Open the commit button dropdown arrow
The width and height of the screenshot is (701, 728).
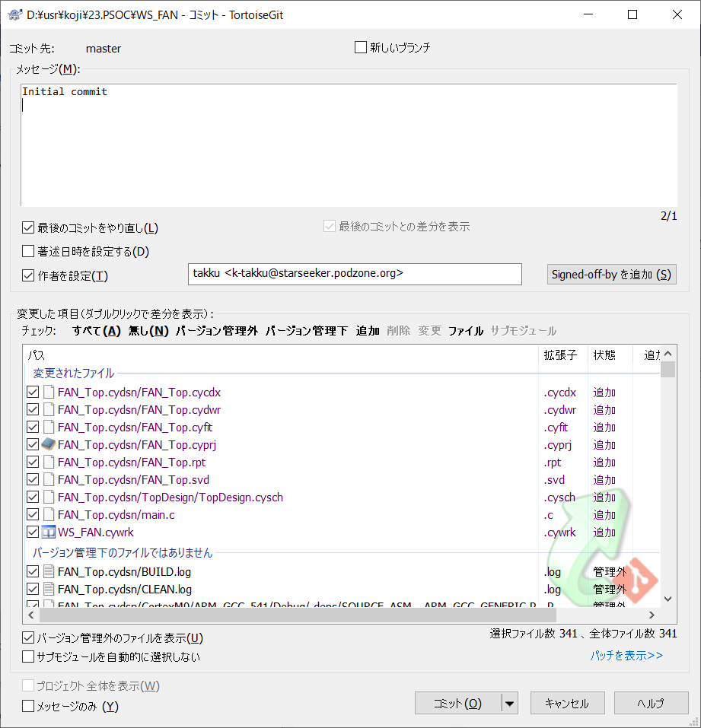510,703
